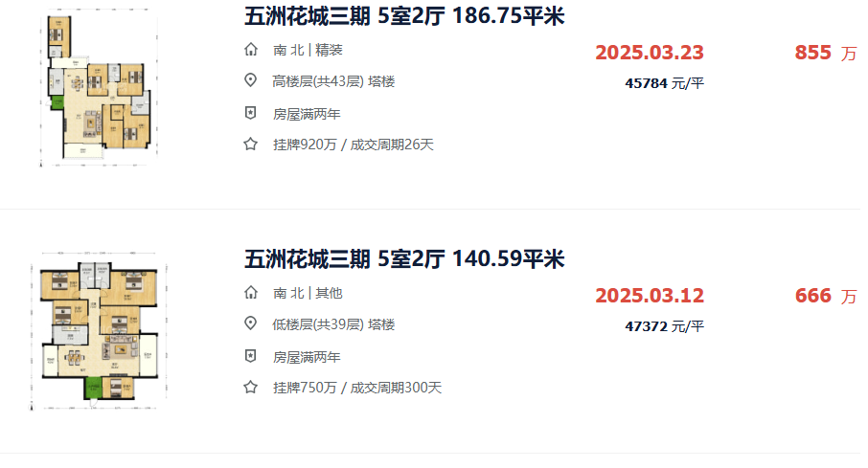Click the 2025.03.23 transaction date
The image size is (868, 468).
coord(650,53)
